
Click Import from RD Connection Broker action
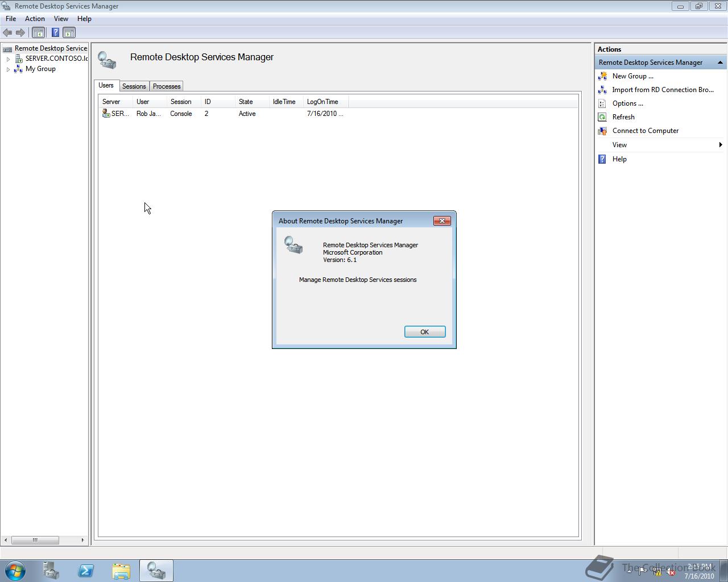click(x=663, y=90)
